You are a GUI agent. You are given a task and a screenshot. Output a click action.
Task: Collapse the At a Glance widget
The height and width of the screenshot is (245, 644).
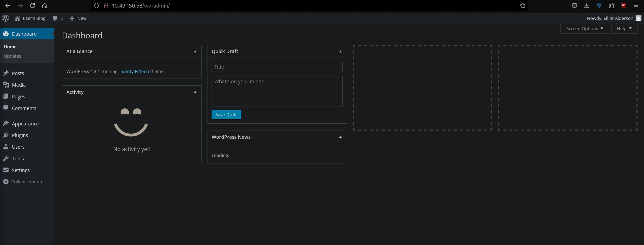point(195,51)
